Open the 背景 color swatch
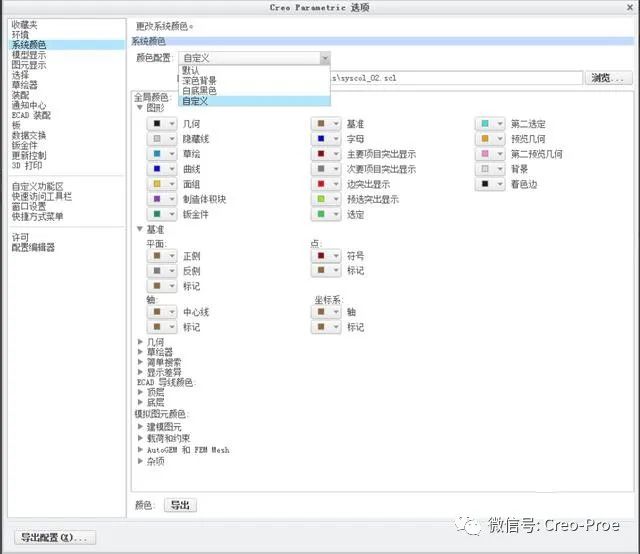Viewport: 640px width, 554px height. pyautogui.click(x=490, y=169)
